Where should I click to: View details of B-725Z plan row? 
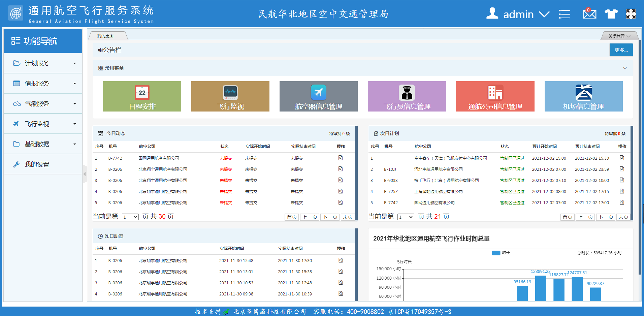pos(622,191)
